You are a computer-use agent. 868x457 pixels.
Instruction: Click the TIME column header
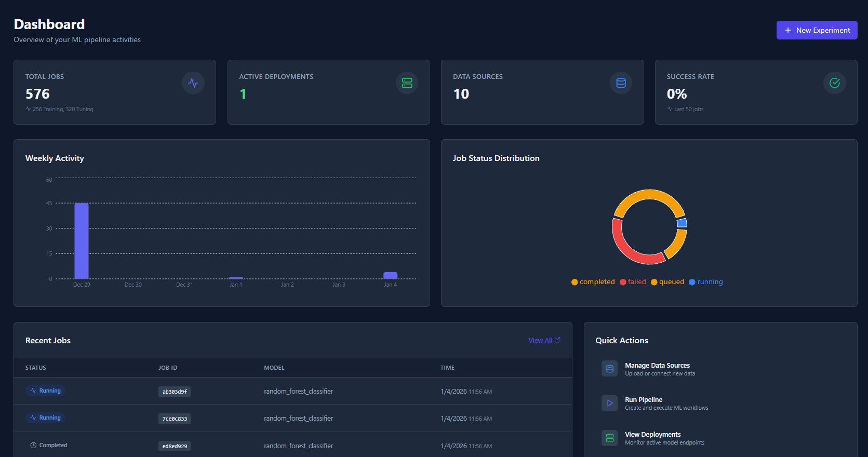(447, 368)
